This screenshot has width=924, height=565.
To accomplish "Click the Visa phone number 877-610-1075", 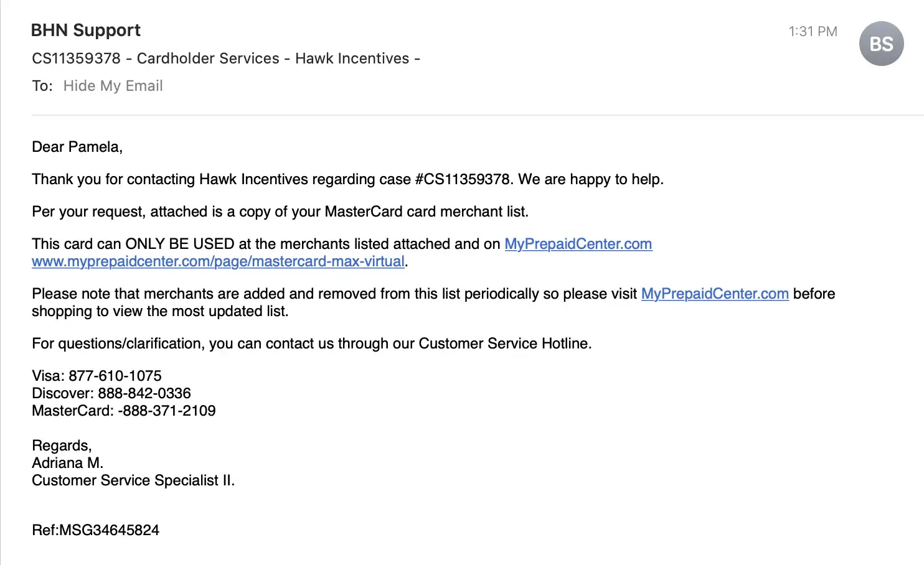I will point(115,376).
